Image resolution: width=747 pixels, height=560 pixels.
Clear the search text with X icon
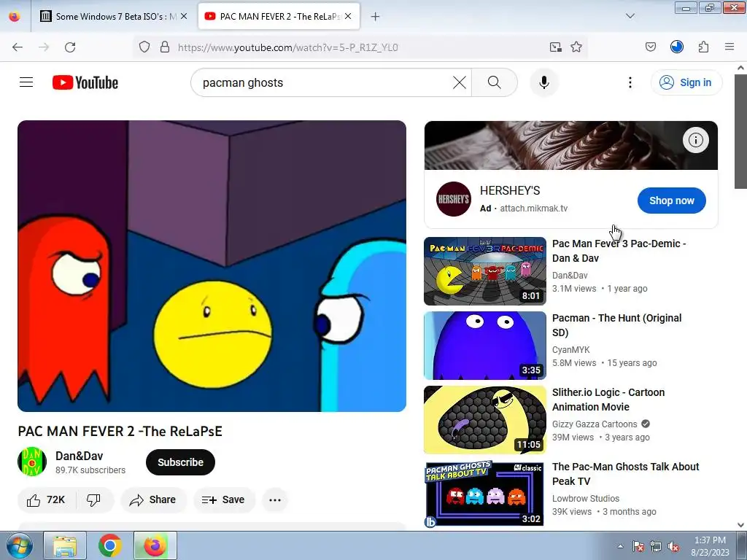click(460, 82)
